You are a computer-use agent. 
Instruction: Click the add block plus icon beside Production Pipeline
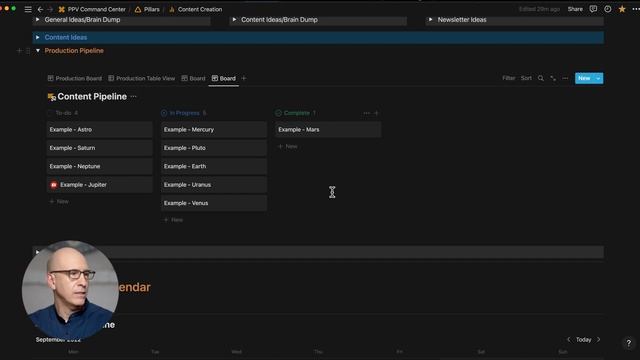point(19,51)
